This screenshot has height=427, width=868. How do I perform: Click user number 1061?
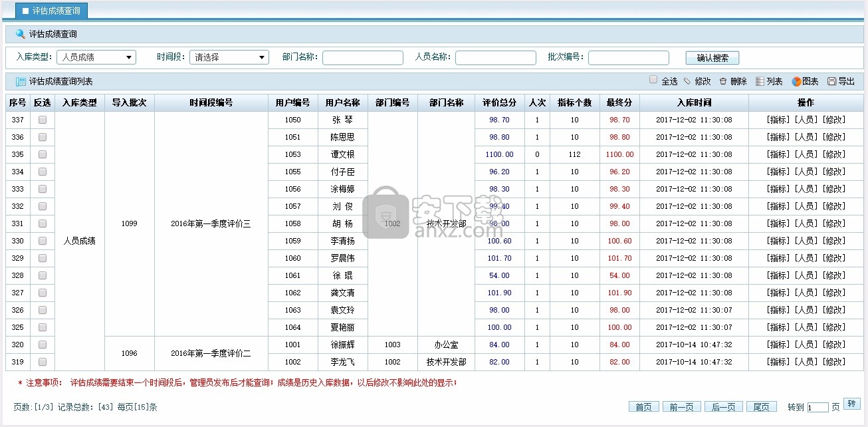click(293, 275)
